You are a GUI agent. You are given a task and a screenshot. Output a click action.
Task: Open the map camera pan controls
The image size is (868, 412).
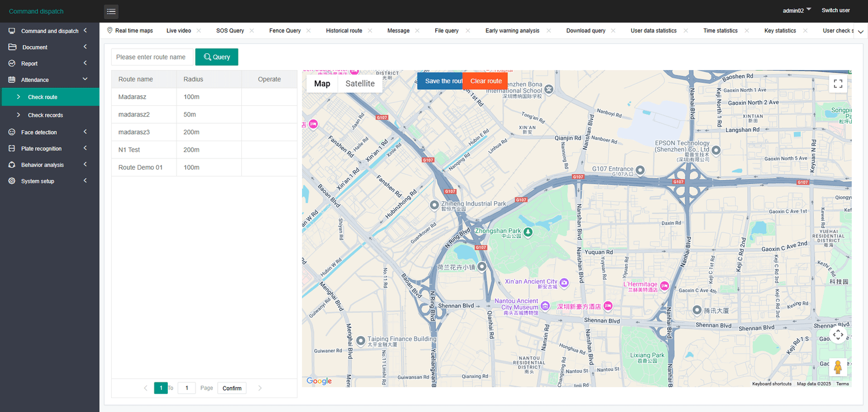click(837, 334)
